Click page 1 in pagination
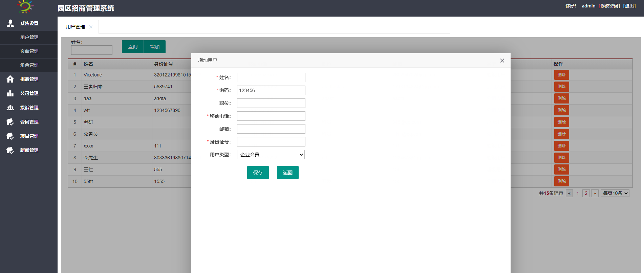644x273 pixels. coord(578,193)
